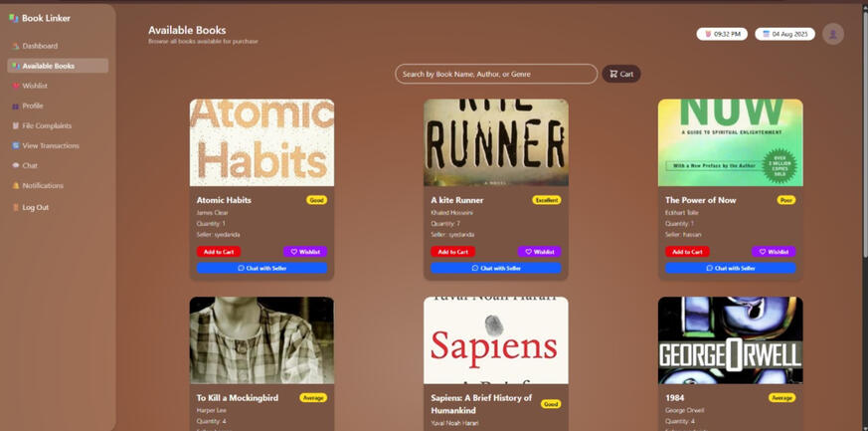The height and width of the screenshot is (431, 868).
Task: Click the 04 Aug 2025 date badge
Action: pyautogui.click(x=784, y=34)
